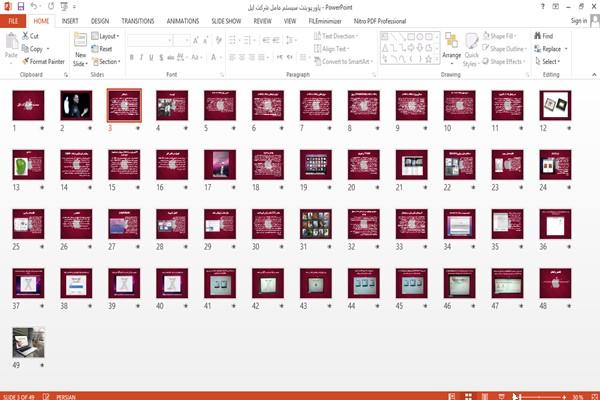Switch to the ANIMATIONS tab

183,21
